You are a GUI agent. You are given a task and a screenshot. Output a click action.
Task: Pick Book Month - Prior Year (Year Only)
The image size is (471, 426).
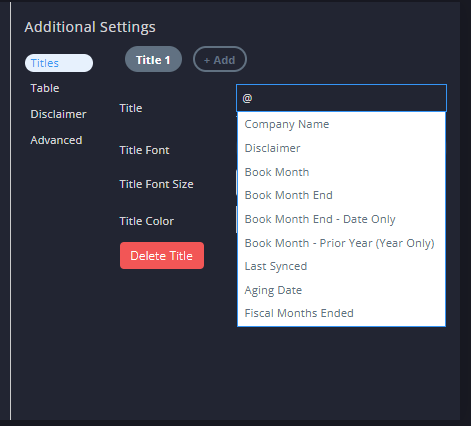point(341,243)
